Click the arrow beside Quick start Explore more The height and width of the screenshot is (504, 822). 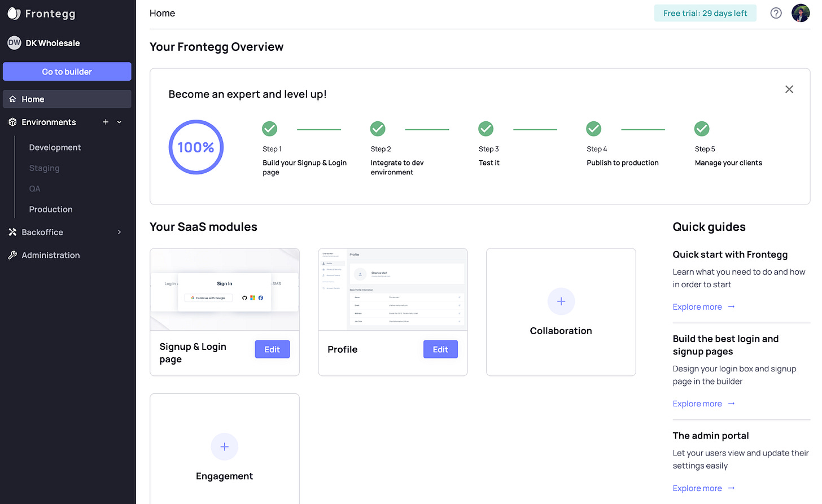(732, 306)
